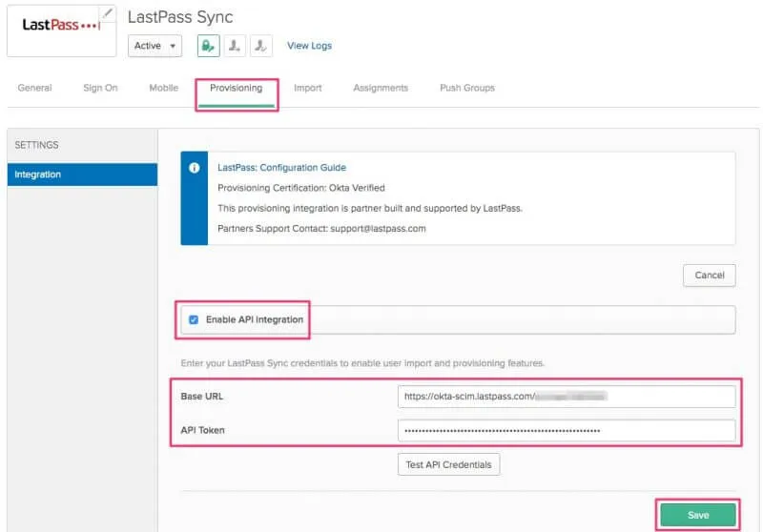Switch to the General tab
The height and width of the screenshot is (532, 763).
34,88
